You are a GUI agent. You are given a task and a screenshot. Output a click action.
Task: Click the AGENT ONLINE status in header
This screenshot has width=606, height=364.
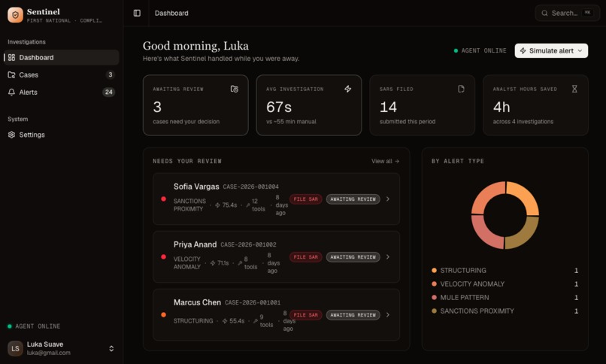tap(480, 50)
